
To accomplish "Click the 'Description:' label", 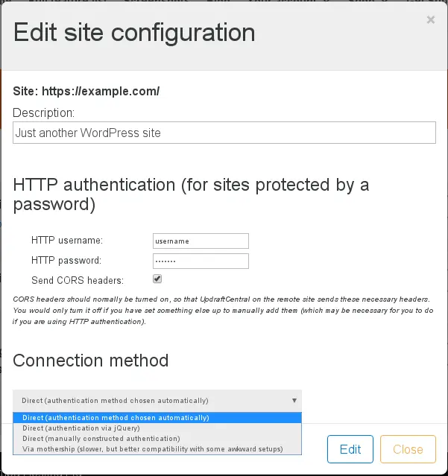I will [x=43, y=112].
